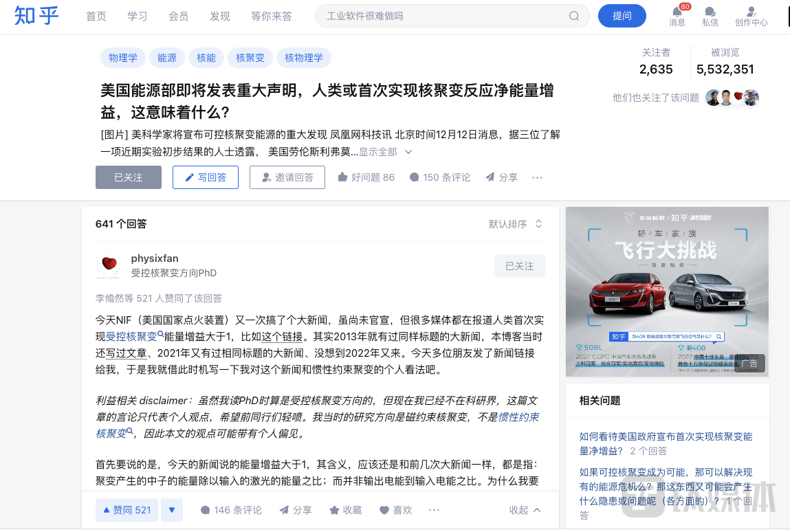Click the star 收藏 icon on answer
The image size is (790, 532).
point(335,510)
